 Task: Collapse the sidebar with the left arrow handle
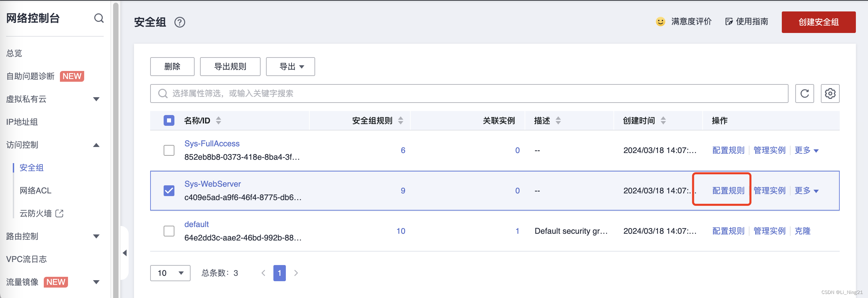click(x=125, y=253)
